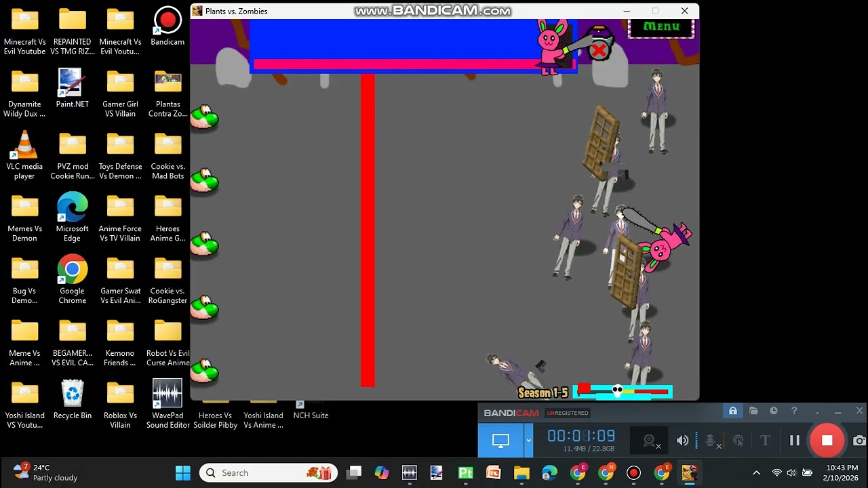
Task: Toggle Bandicam speaker sound recording
Action: click(683, 441)
